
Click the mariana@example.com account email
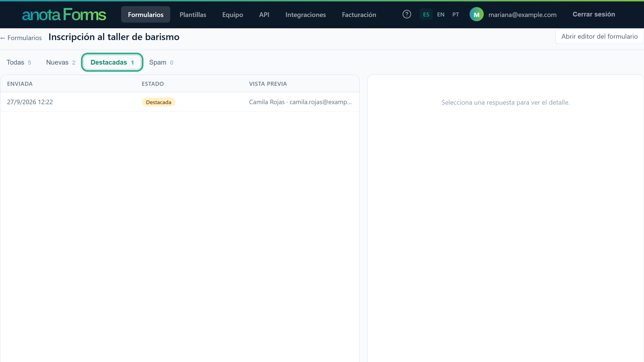(522, 15)
